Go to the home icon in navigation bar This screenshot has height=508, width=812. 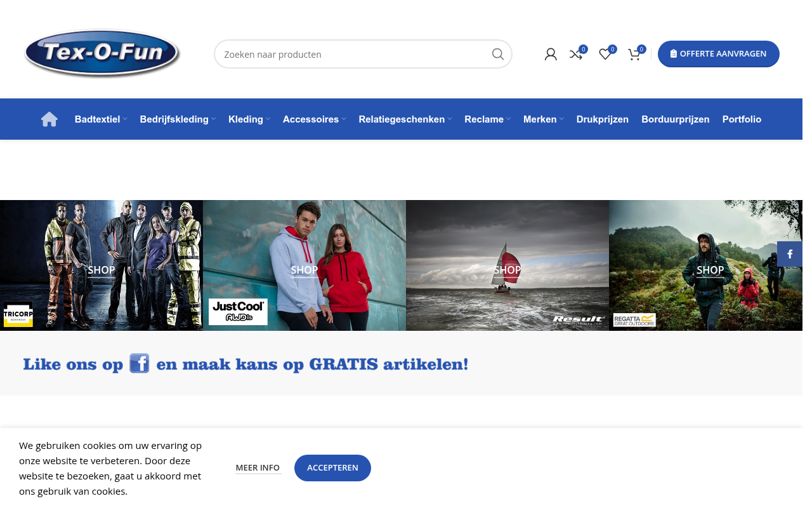click(x=49, y=119)
